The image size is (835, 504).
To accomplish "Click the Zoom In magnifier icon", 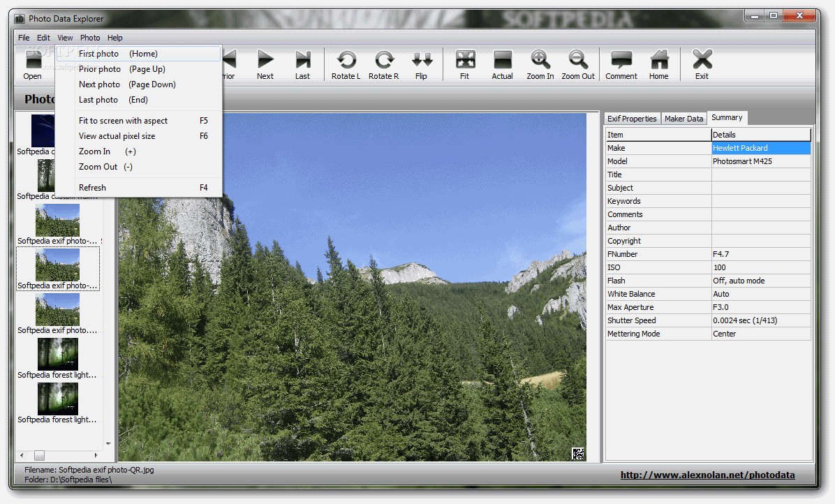I will tap(540, 64).
